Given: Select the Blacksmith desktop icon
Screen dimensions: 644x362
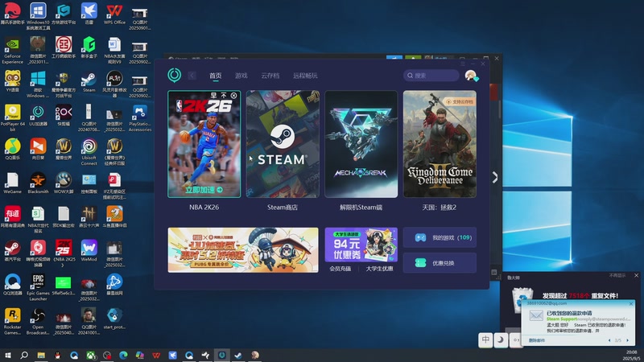Looking at the screenshot, I should pyautogui.click(x=38, y=183).
